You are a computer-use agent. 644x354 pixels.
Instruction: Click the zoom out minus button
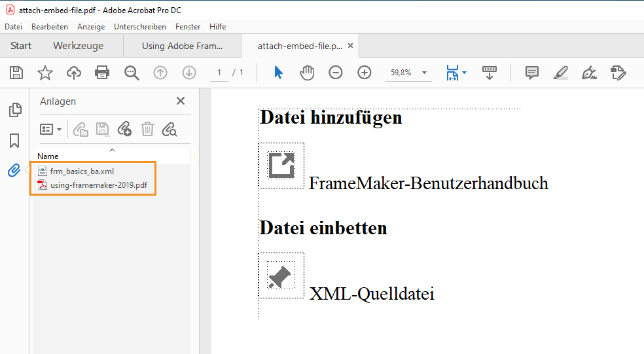click(336, 73)
